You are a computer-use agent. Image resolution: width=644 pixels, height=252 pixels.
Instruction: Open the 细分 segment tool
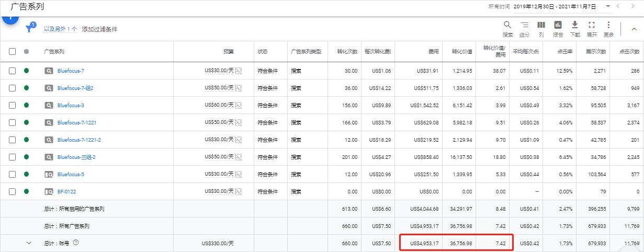pos(524,29)
